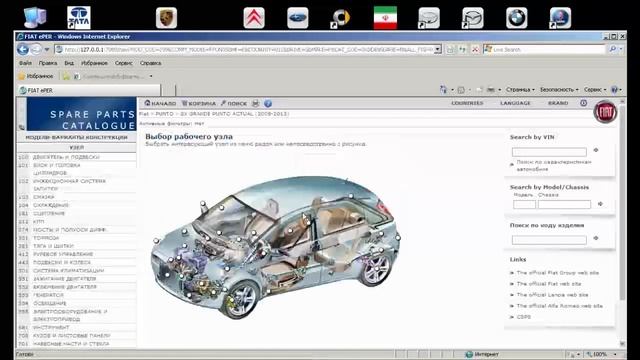640x360 pixels.
Task: Click the product code search input field
Action: click(549, 240)
